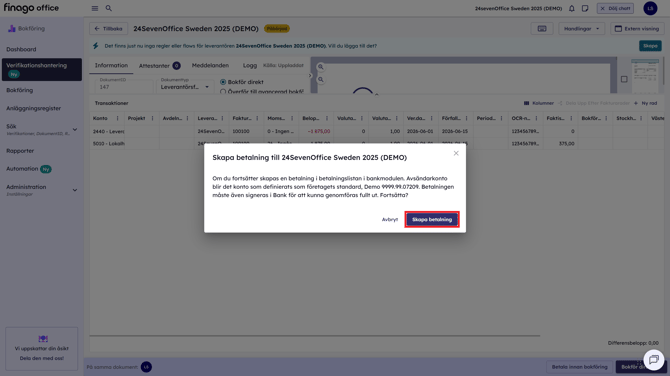
Task: Switch to the Attestanter tab
Action: point(159,65)
